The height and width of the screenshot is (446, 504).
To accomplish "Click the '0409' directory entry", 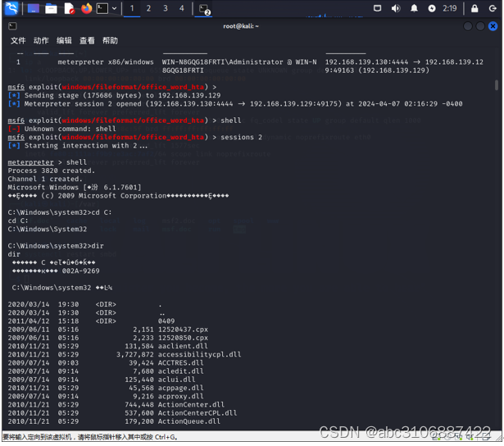I will click(166, 321).
